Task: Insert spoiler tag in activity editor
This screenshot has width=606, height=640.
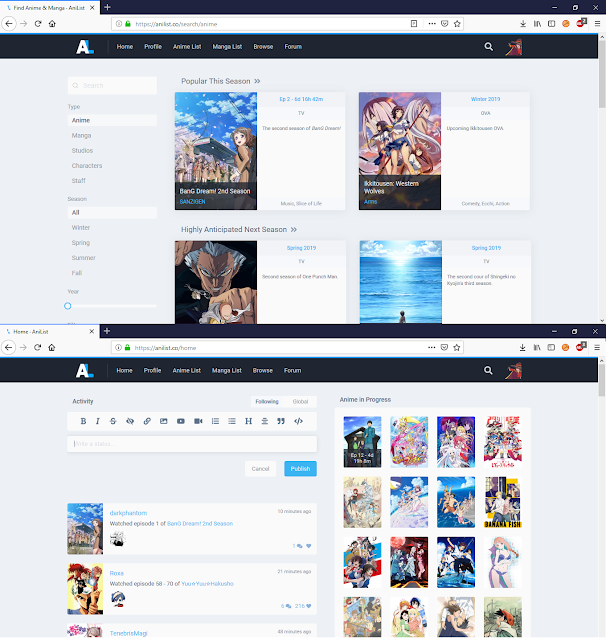Action: tap(130, 421)
